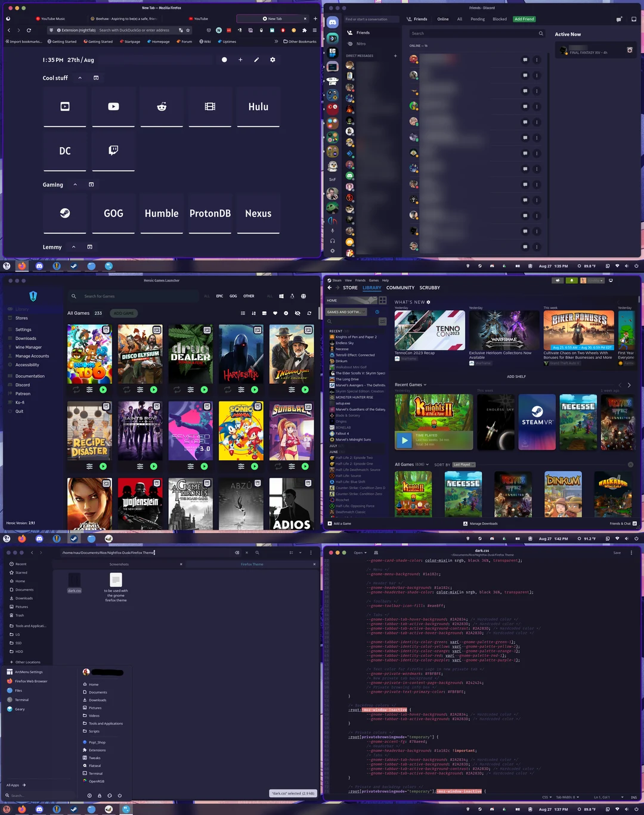Open Steam's View menu
The width and height of the screenshot is (644, 815).
(348, 280)
